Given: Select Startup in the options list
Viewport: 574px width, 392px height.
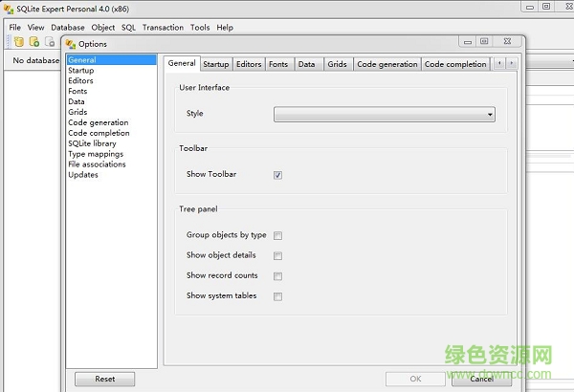Looking at the screenshot, I should (112, 71).
